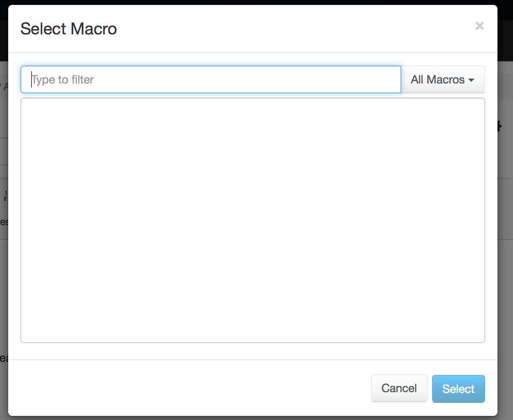Viewport: 513px width, 420px height.
Task: Click the dialog footer beside the Cancel button
Action: click(x=188, y=388)
